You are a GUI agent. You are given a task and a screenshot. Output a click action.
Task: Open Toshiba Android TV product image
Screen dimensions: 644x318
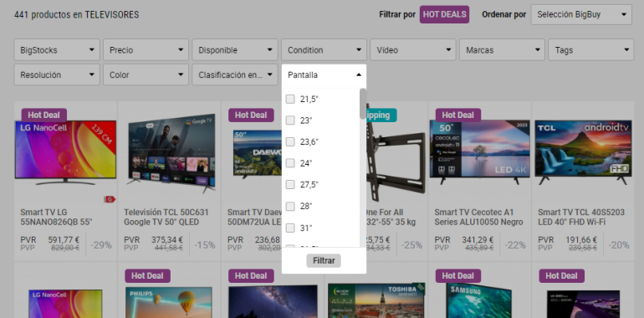pyautogui.click(x=376, y=300)
